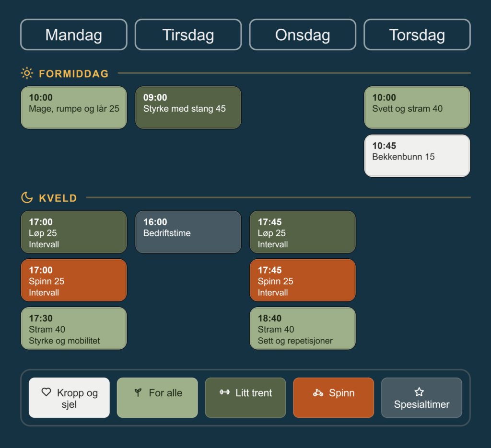Click the bicycle icon in Spinn filter
Image resolution: width=491 pixels, height=448 pixels.
(318, 392)
